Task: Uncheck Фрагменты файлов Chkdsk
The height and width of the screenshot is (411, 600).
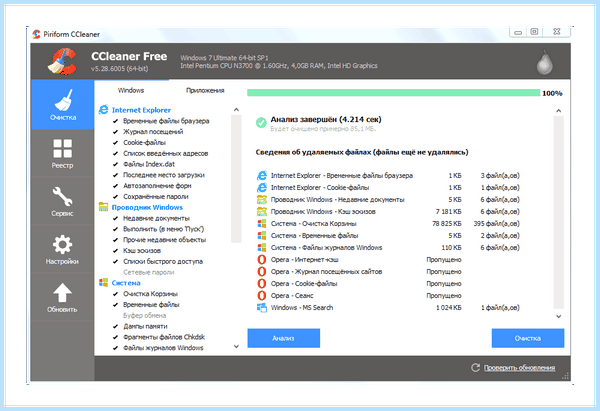Action: pyautogui.click(x=116, y=337)
